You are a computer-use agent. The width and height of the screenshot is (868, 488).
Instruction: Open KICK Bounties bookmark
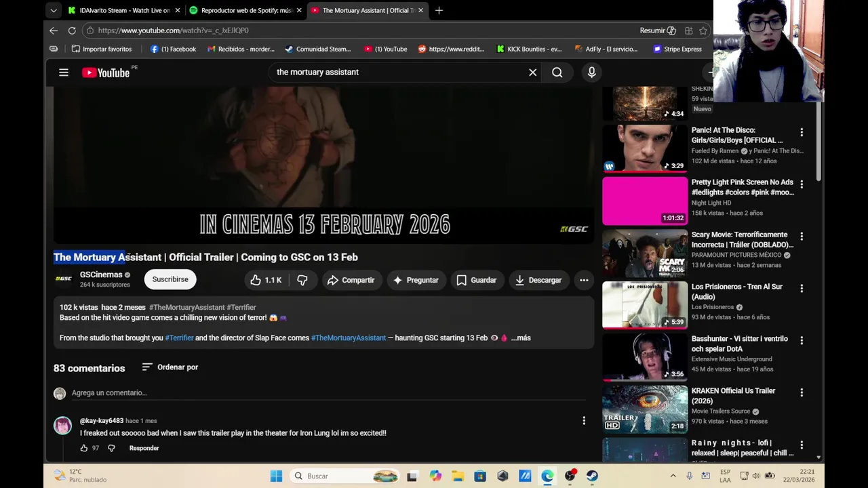[x=529, y=49]
